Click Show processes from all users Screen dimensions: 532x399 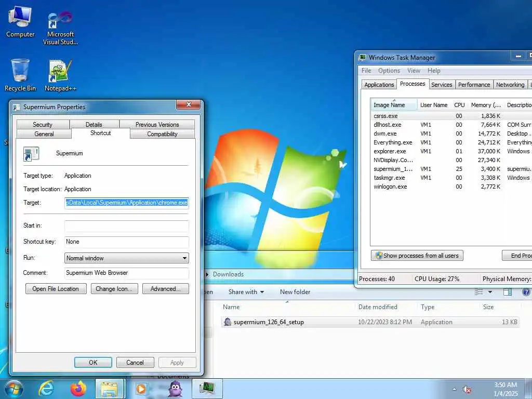(417, 256)
